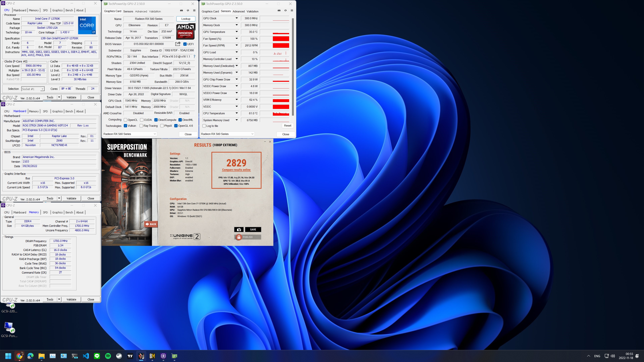Click Superposition camera screenshot button
Image resolution: width=644 pixels, height=362 pixels.
pyautogui.click(x=239, y=229)
